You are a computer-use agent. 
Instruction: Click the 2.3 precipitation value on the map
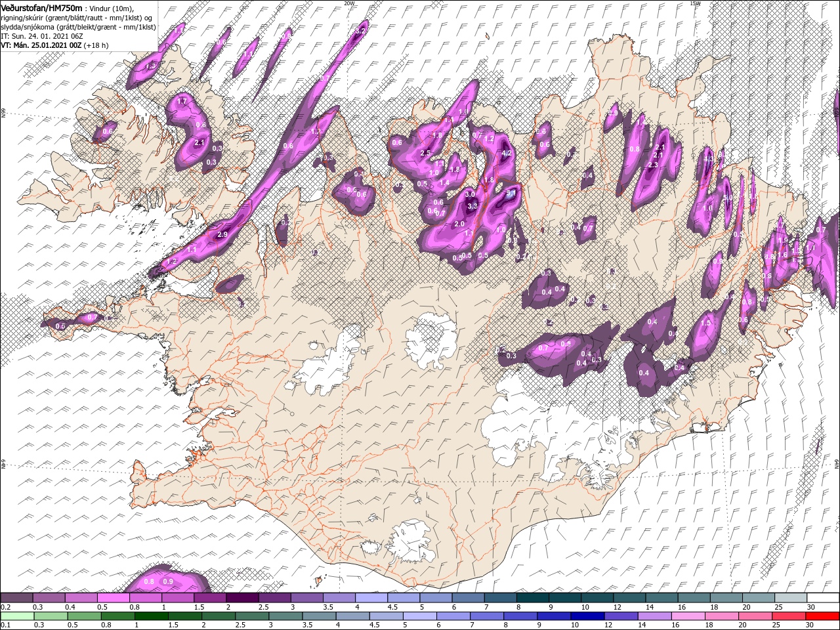point(653,165)
